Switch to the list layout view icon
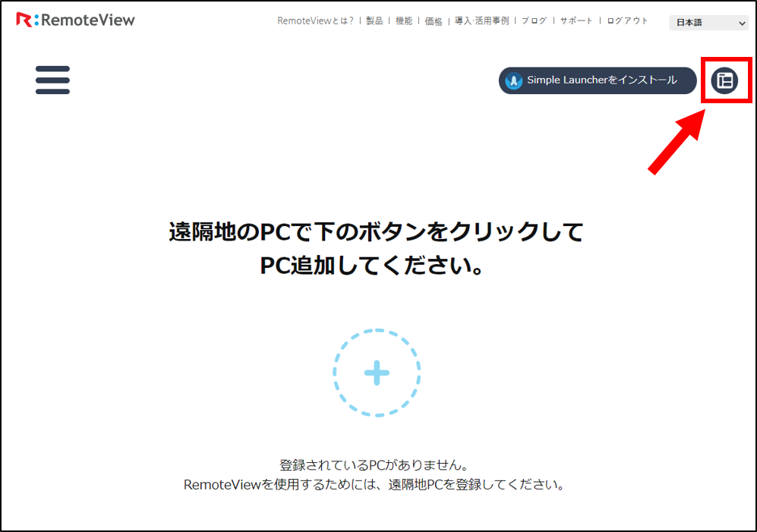The height and width of the screenshot is (532, 757). tap(724, 80)
